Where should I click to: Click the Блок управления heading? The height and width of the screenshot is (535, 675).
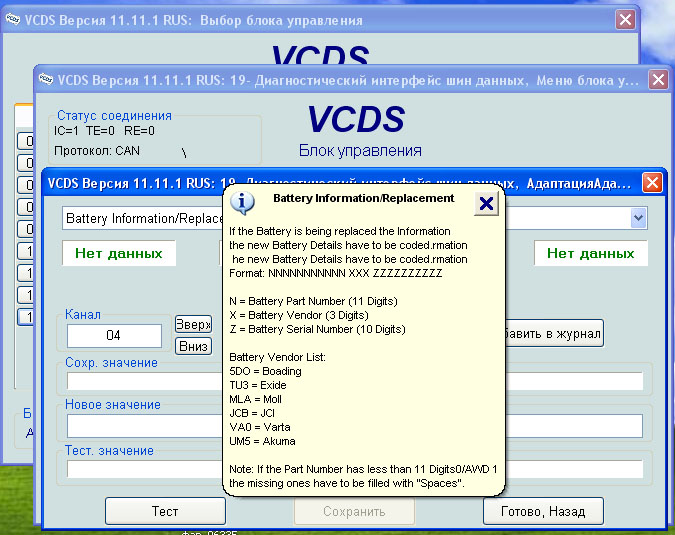360,150
